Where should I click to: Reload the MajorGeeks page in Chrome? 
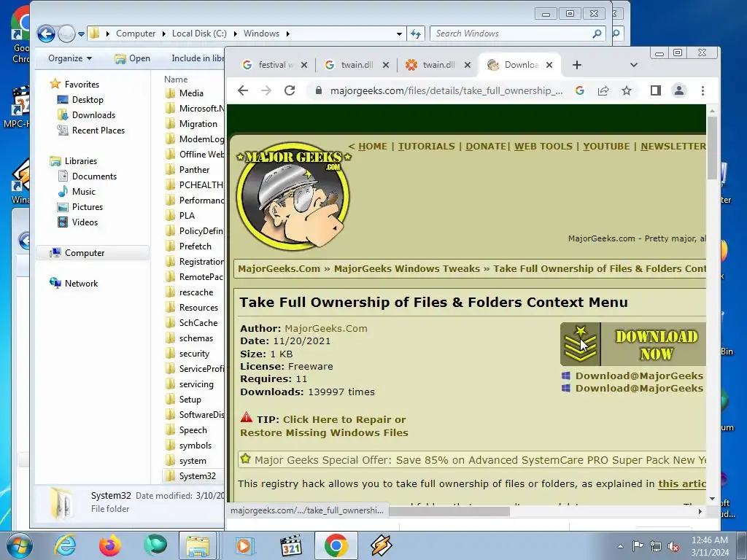tap(290, 90)
